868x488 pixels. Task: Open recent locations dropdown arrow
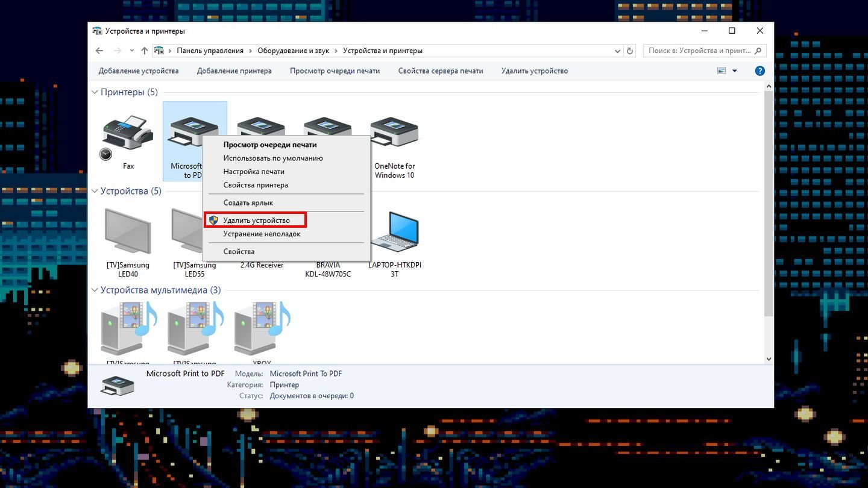tap(131, 51)
